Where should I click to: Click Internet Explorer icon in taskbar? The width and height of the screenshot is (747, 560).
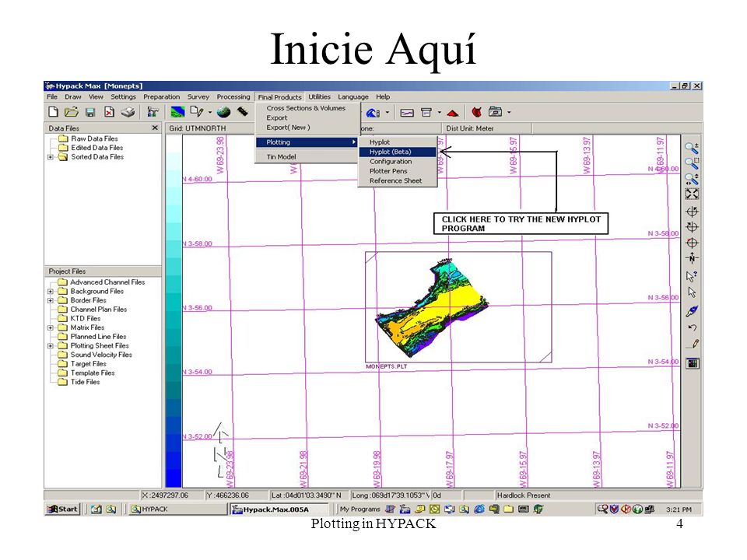tap(479, 509)
